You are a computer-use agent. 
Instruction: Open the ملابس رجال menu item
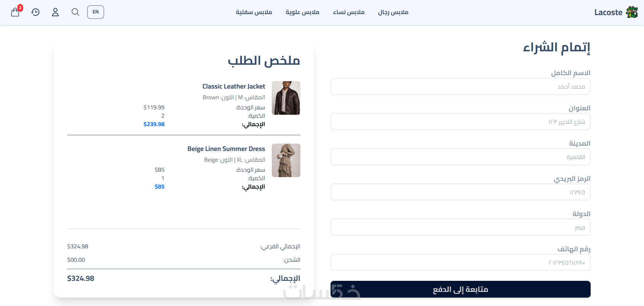[393, 12]
